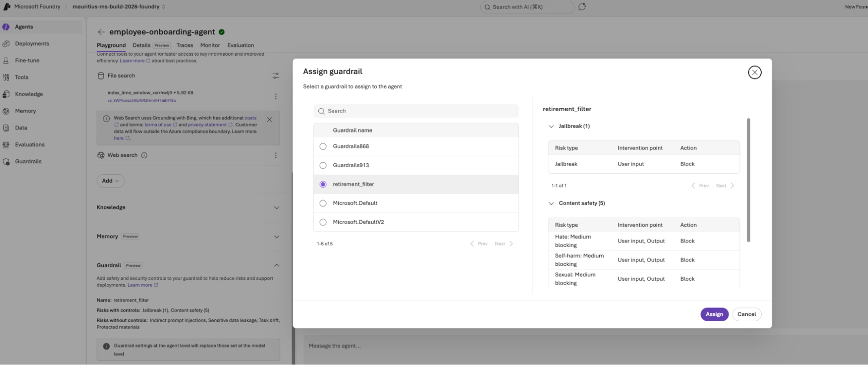Open Evaluations via its scale icon
Viewport: 868px width, 365px height.
click(x=6, y=145)
